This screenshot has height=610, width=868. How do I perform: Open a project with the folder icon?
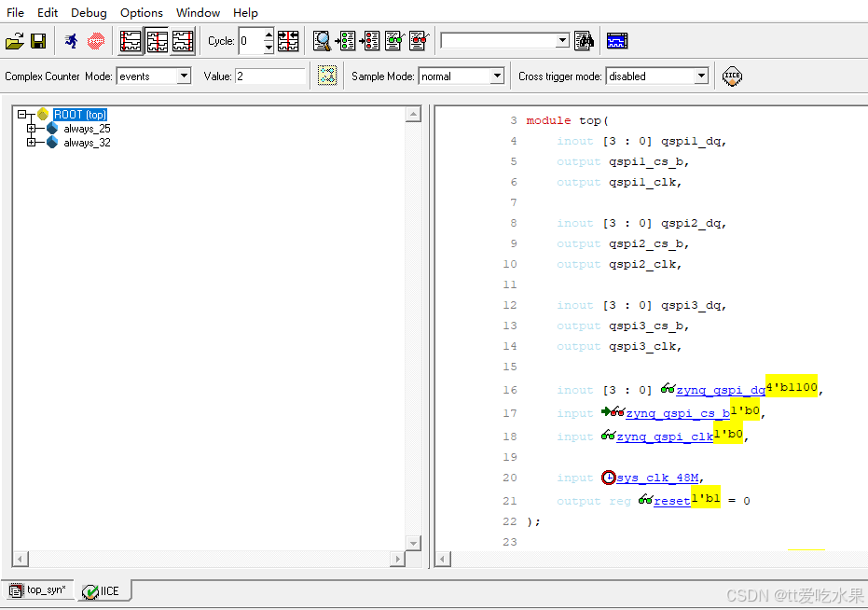coord(14,41)
